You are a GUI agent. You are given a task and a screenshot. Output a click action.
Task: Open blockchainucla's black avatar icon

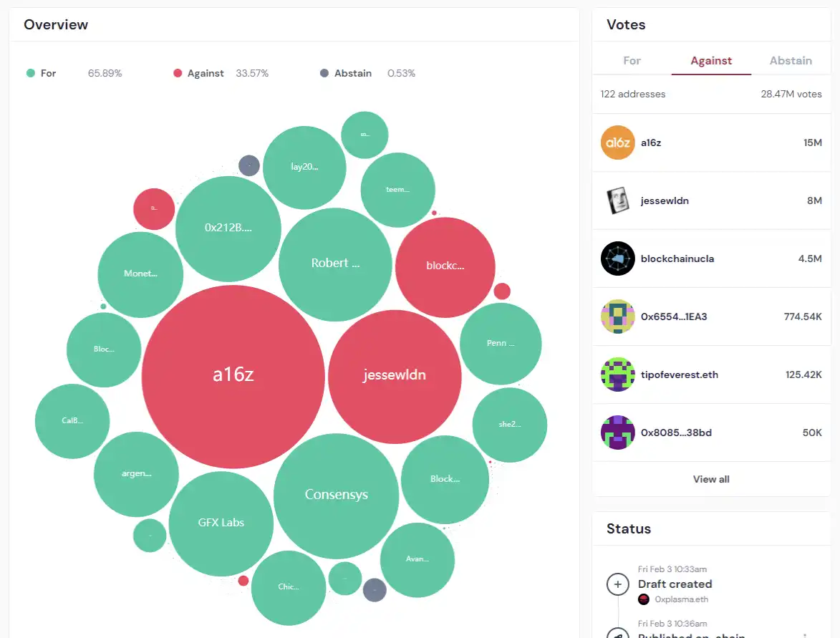(617, 258)
